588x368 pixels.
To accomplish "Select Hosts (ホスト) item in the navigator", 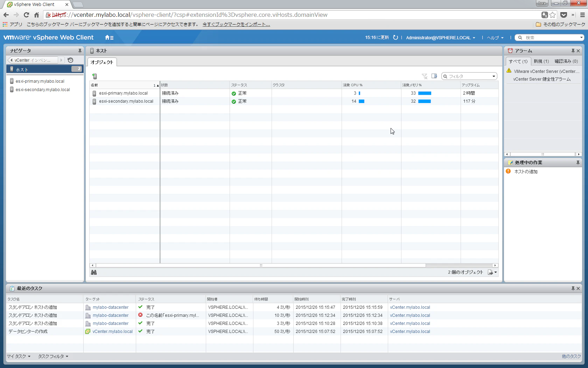I will [x=45, y=69].
